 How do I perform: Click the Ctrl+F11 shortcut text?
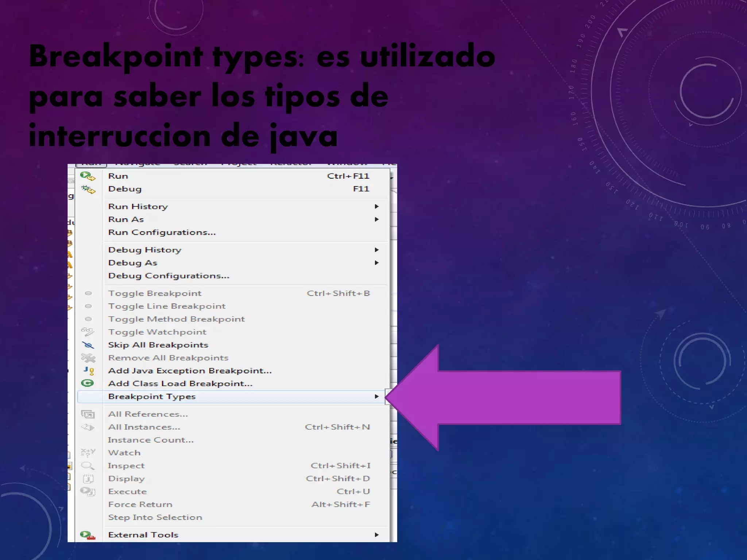pyautogui.click(x=348, y=176)
